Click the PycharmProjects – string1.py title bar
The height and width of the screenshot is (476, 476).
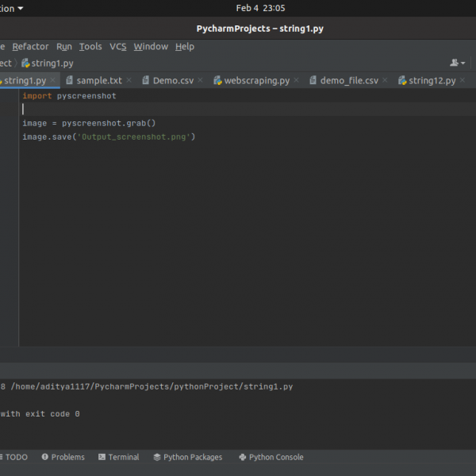[x=260, y=29]
